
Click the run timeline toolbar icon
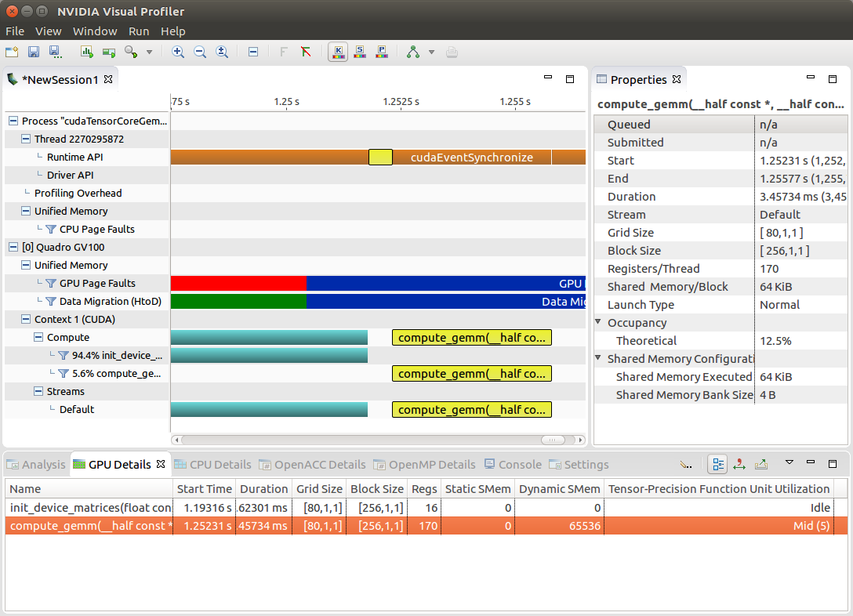click(x=109, y=53)
